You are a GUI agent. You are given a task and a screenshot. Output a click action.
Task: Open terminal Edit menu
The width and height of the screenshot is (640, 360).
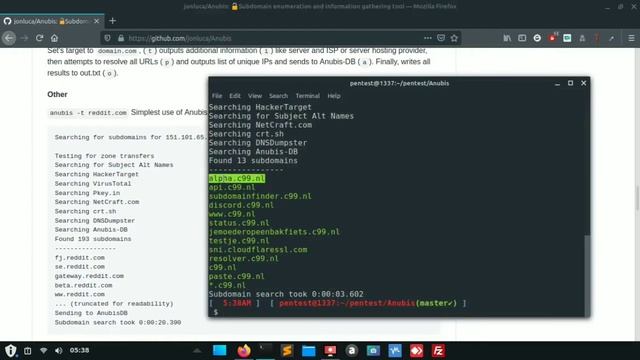tap(235, 96)
